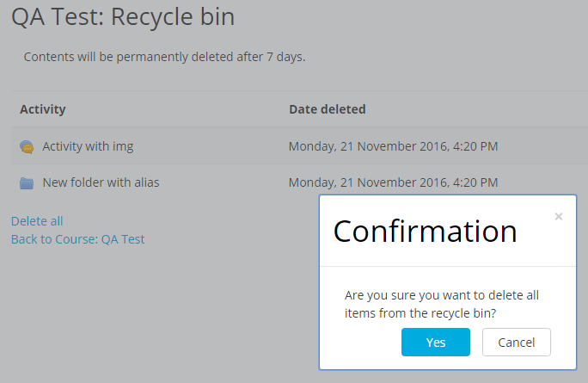Screen dimensions: 588x383
Task: Open the Delete all link
Action: pyautogui.click(x=37, y=221)
